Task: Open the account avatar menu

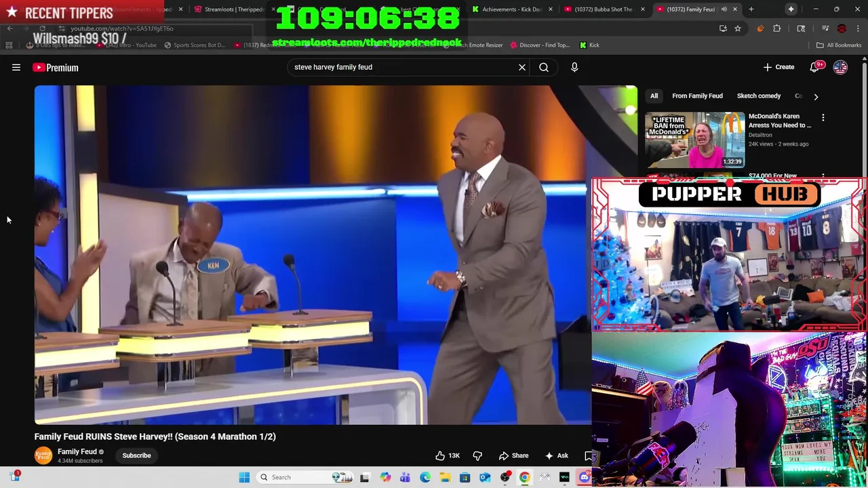Action: coord(840,67)
